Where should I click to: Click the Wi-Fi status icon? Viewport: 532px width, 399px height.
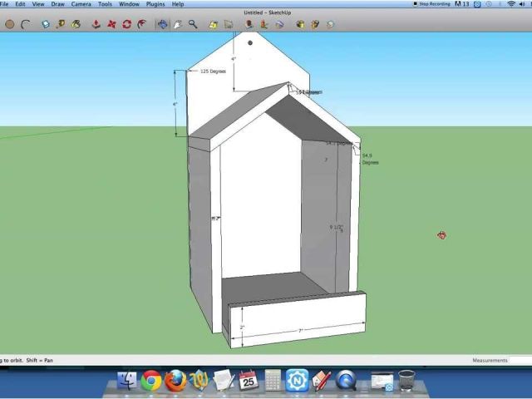click(510, 4)
